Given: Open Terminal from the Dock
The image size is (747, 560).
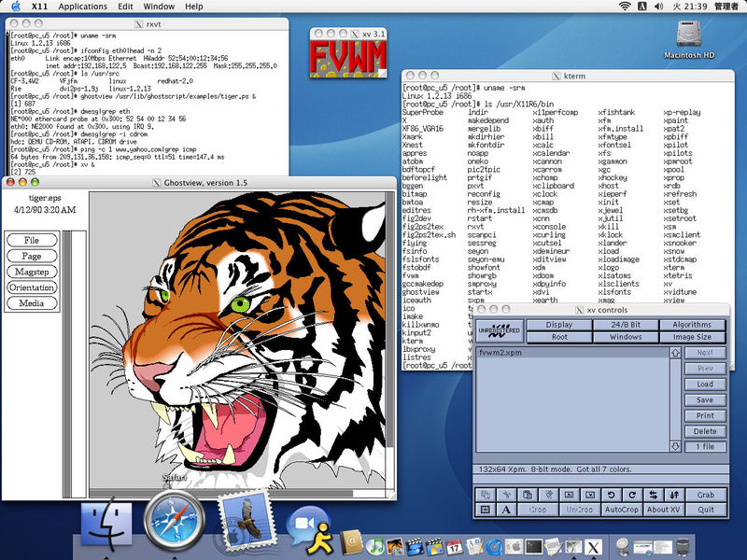Looking at the screenshot, I should [x=533, y=546].
